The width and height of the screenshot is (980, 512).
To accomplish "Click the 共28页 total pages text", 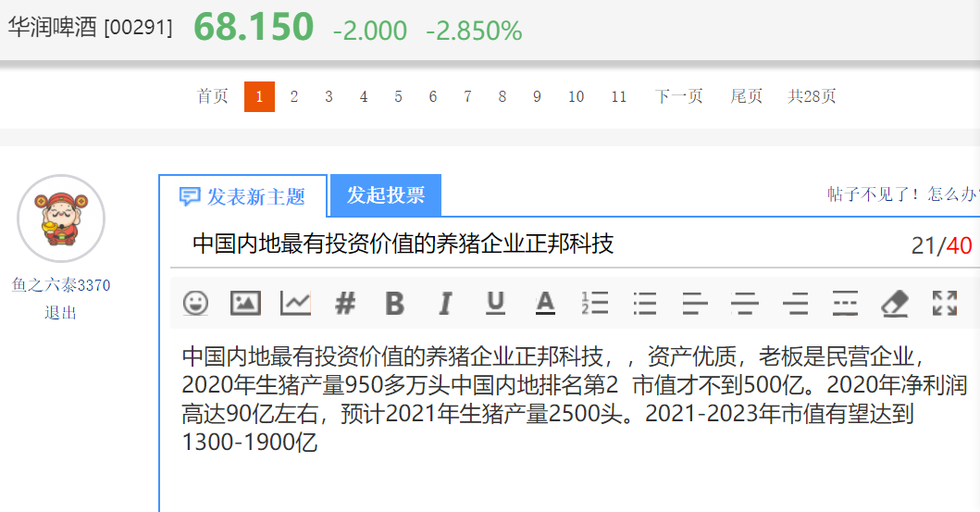I will 812,96.
